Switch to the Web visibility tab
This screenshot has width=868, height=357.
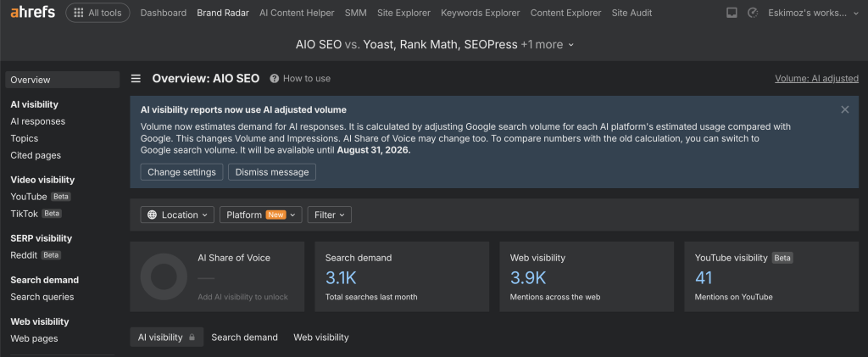pyautogui.click(x=321, y=337)
